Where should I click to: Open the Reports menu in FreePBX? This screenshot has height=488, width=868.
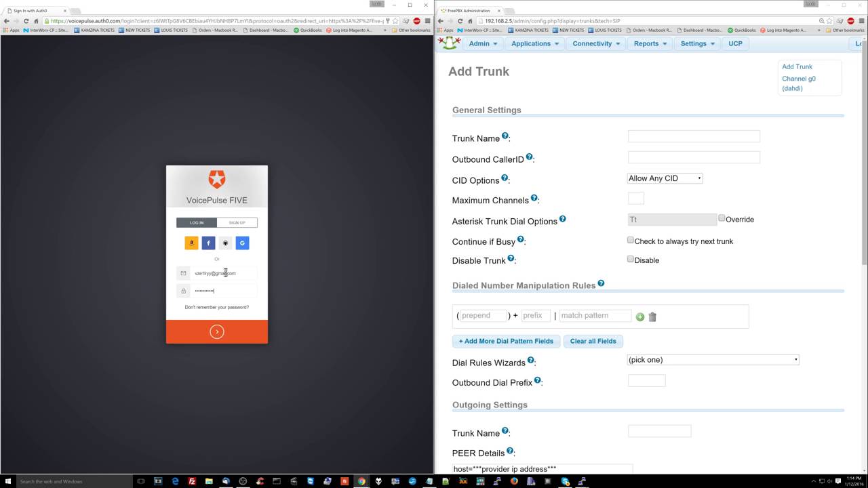pos(650,43)
